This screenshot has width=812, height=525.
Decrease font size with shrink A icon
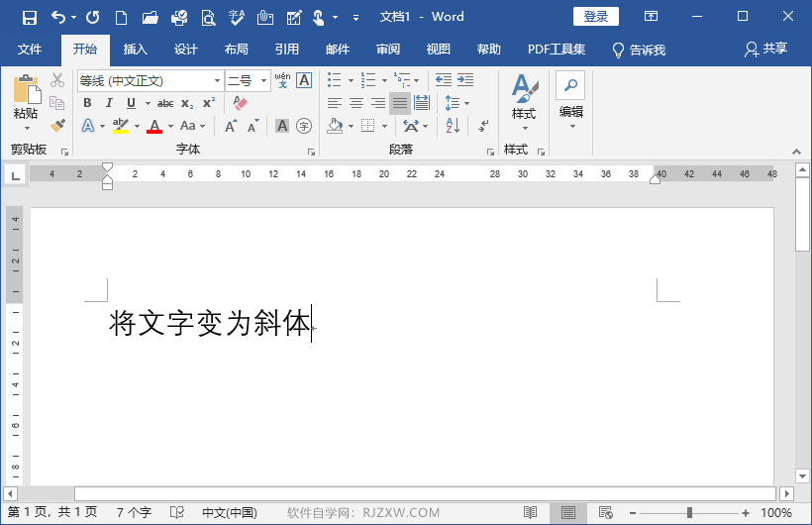tap(254, 126)
